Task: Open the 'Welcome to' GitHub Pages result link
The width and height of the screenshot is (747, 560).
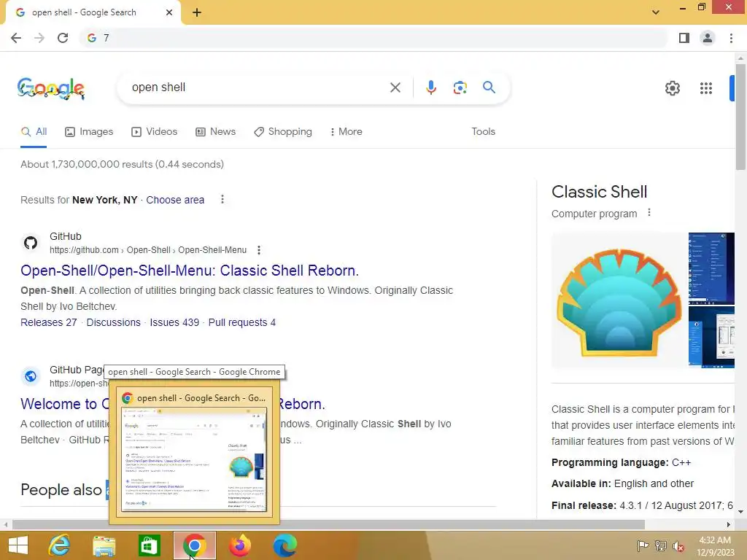Action: [65, 404]
